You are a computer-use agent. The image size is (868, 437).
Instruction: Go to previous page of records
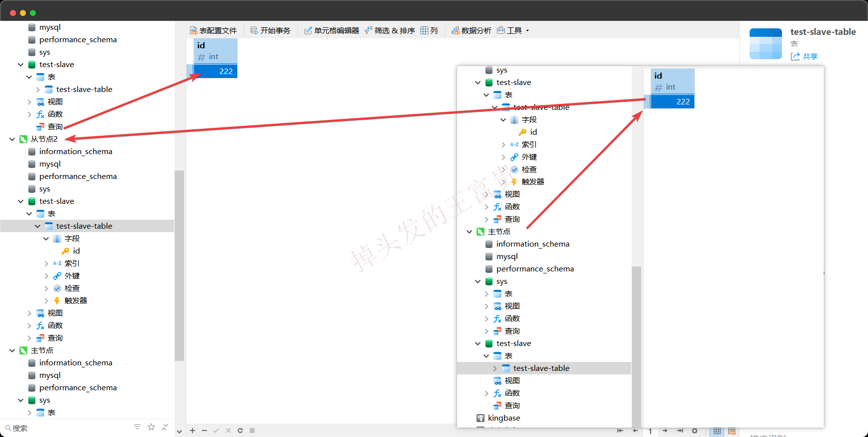point(635,431)
